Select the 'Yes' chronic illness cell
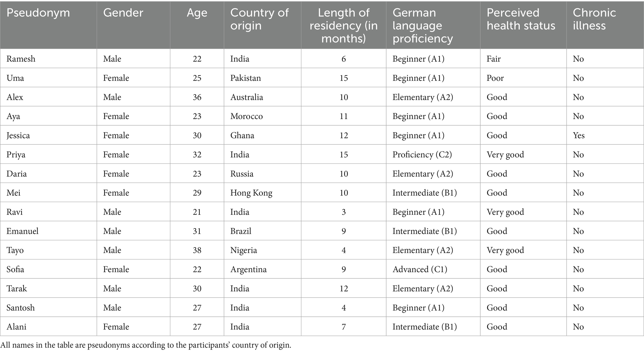Image resolution: width=644 pixels, height=352 pixels. 579,136
